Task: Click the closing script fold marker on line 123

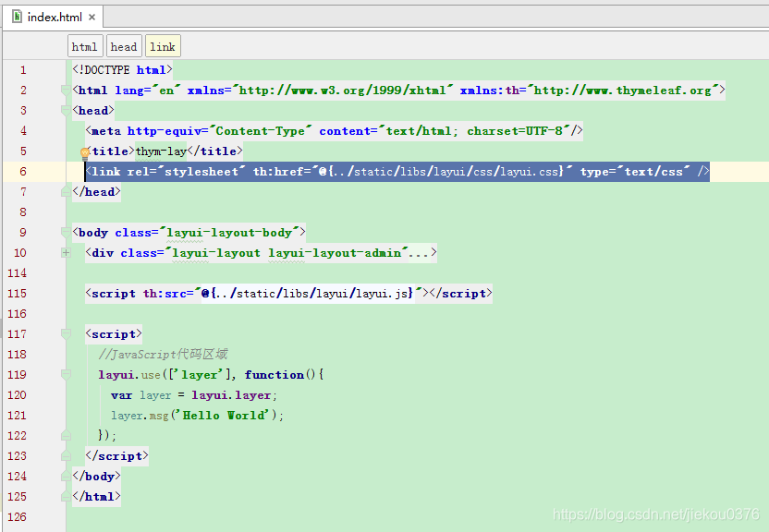Action: tap(67, 455)
